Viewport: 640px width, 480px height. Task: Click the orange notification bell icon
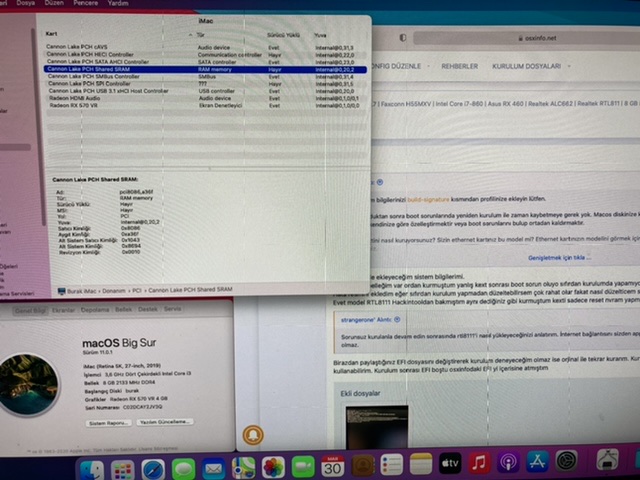pyautogui.click(x=253, y=435)
